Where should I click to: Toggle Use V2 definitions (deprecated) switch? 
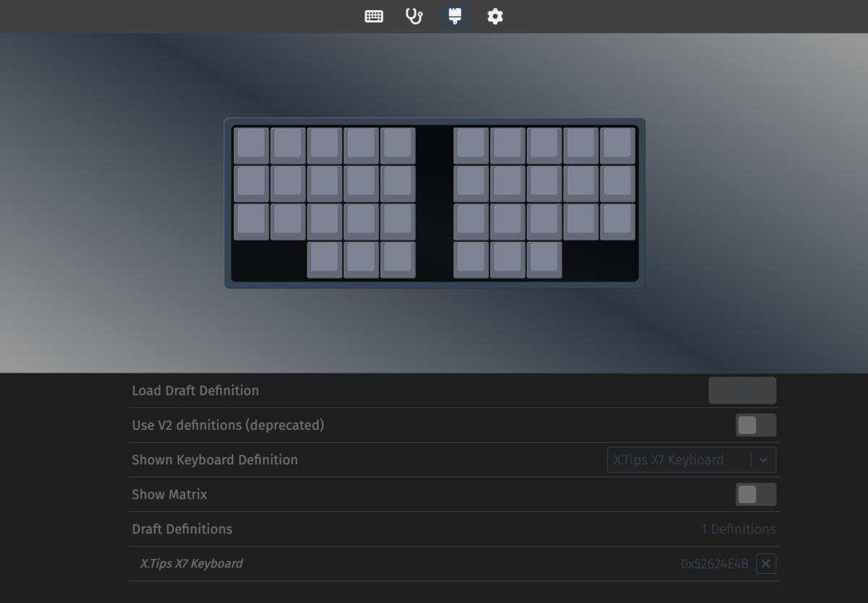click(x=756, y=425)
